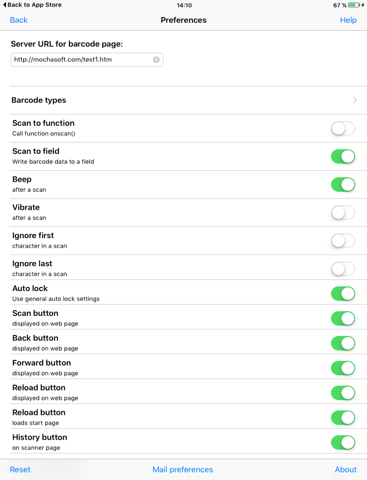The image size is (367, 480).
Task: Click the server URL text field
Action: (x=87, y=60)
